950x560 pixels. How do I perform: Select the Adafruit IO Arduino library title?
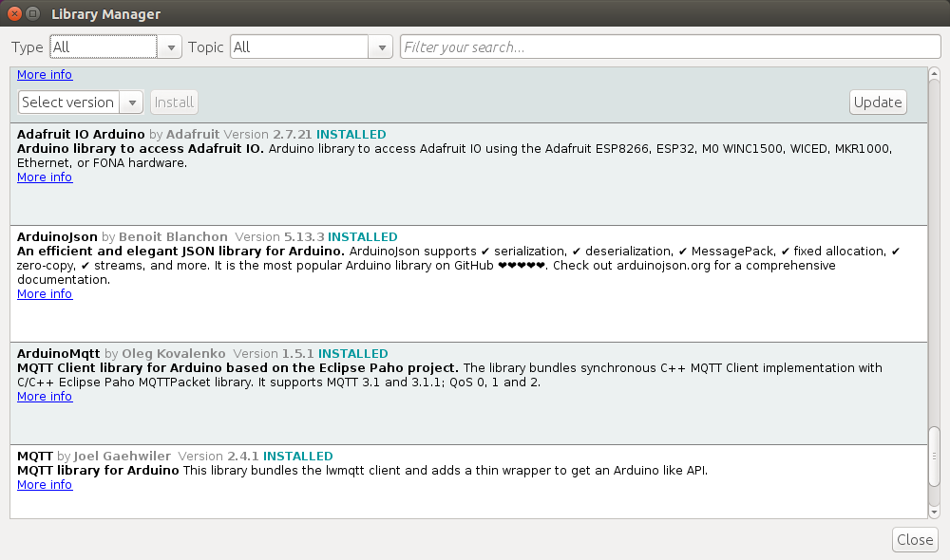[81, 135]
